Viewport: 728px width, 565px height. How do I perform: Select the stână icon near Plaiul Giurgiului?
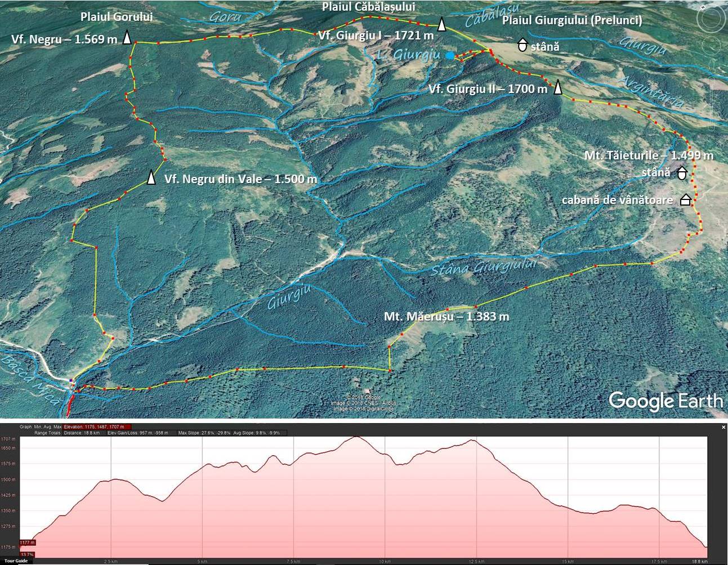click(522, 46)
